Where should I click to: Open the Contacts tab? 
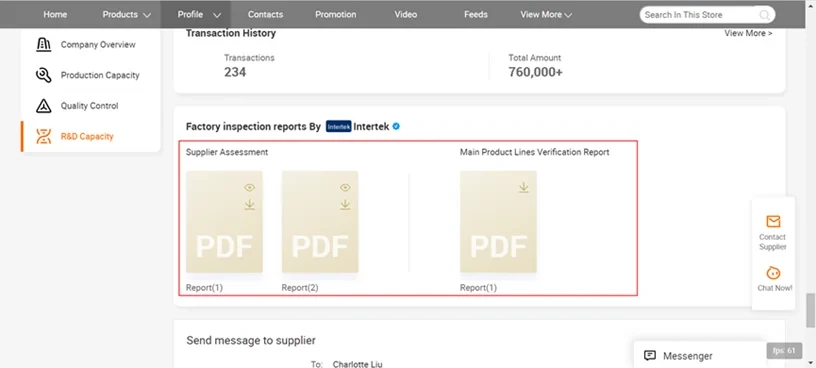(265, 15)
